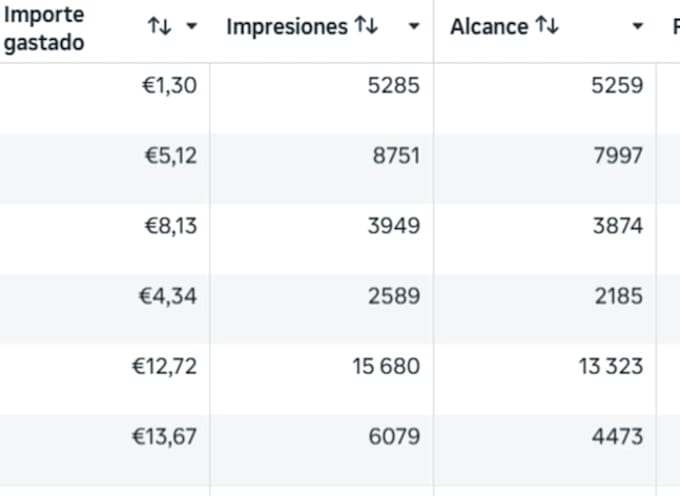
Task: Sort Alcance column with arrows icon
Action: pyautogui.click(x=547, y=26)
